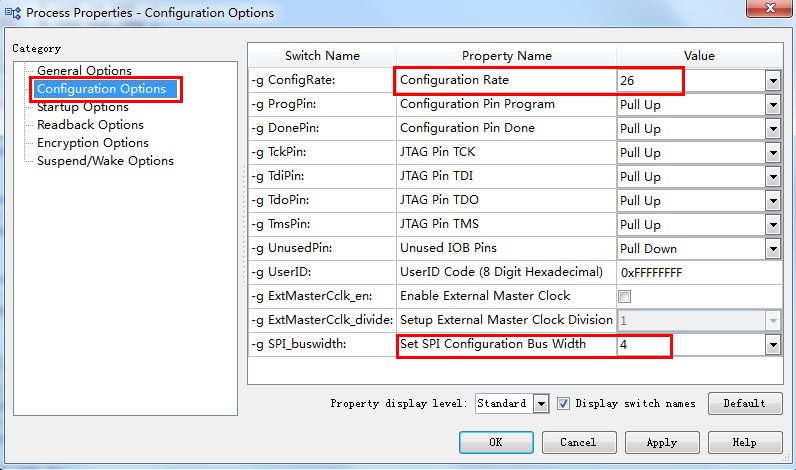Expand Set SPI Configuration Bus Width dropdown

pyautogui.click(x=773, y=345)
